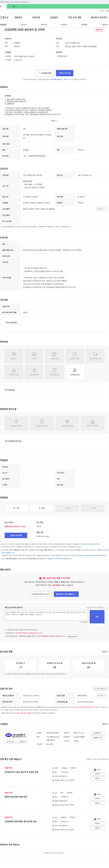
Task: Click the lower 고용24 입사지원 button
Action: click(x=16, y=535)
